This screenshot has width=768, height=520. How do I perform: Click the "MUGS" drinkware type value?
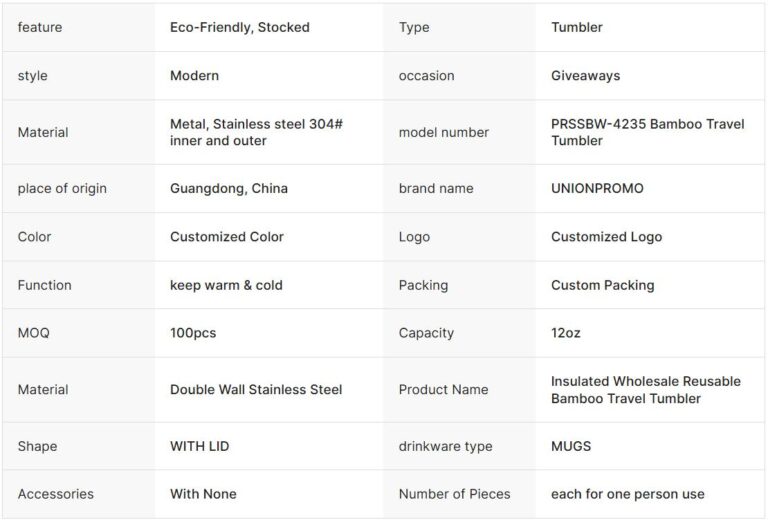coord(571,446)
